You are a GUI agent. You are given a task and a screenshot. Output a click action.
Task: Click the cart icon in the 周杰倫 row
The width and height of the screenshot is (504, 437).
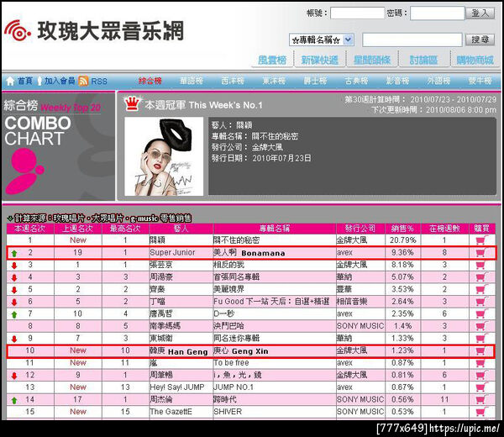click(x=481, y=399)
